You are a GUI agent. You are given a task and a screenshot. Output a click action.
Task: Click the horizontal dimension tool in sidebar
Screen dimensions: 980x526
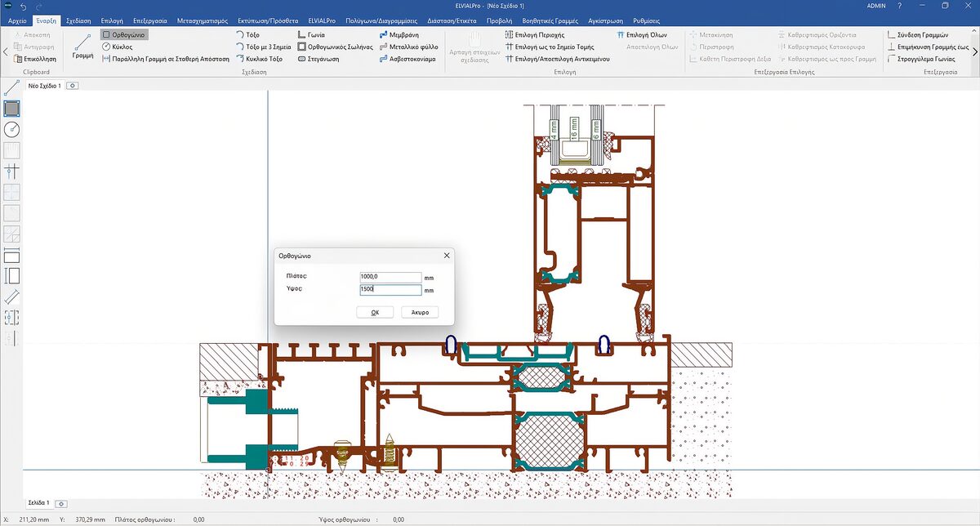(x=11, y=256)
